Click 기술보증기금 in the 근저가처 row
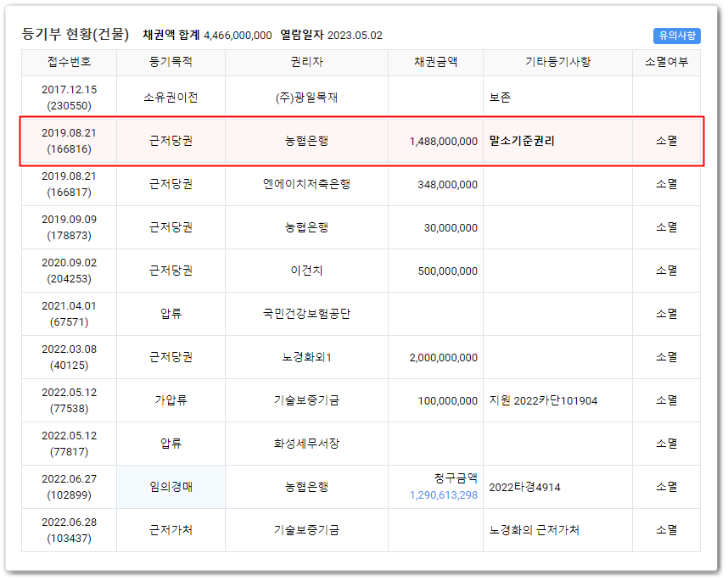The height and width of the screenshot is (581, 728). pyautogui.click(x=306, y=530)
